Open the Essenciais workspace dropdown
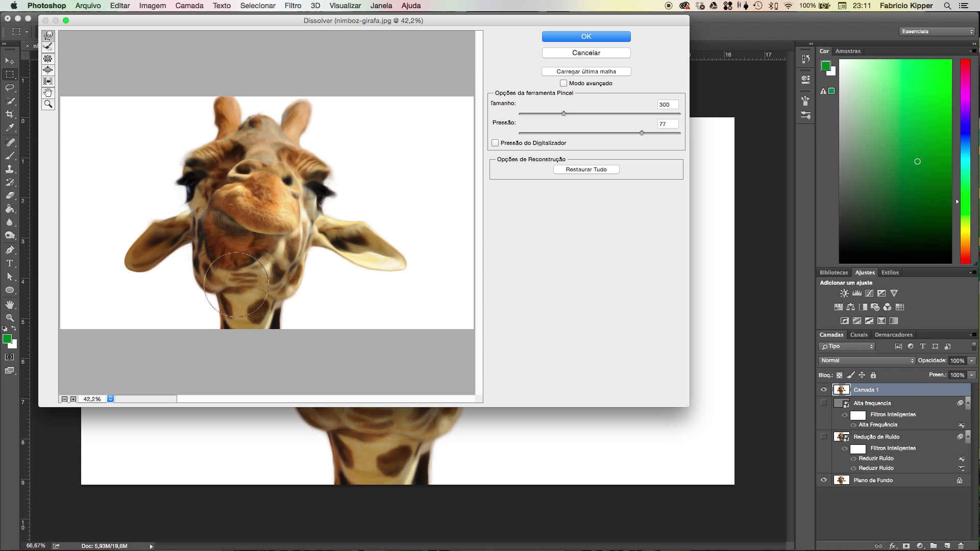Image resolution: width=980 pixels, height=551 pixels. [x=937, y=32]
